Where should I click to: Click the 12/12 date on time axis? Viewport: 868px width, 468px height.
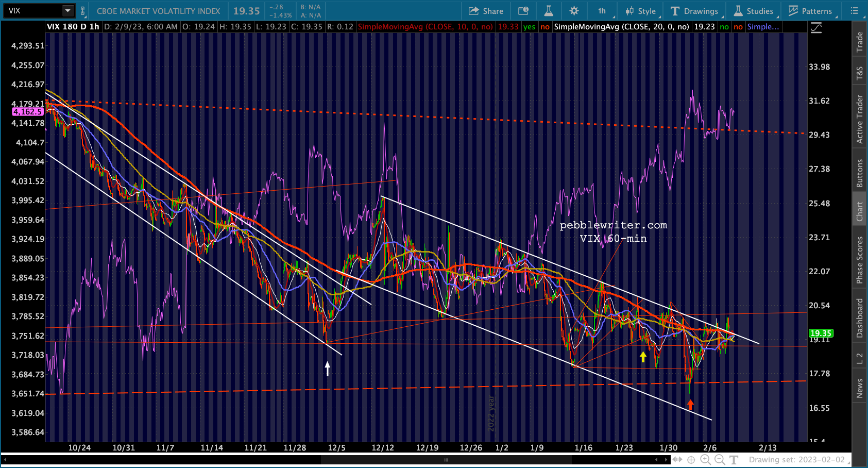383,448
